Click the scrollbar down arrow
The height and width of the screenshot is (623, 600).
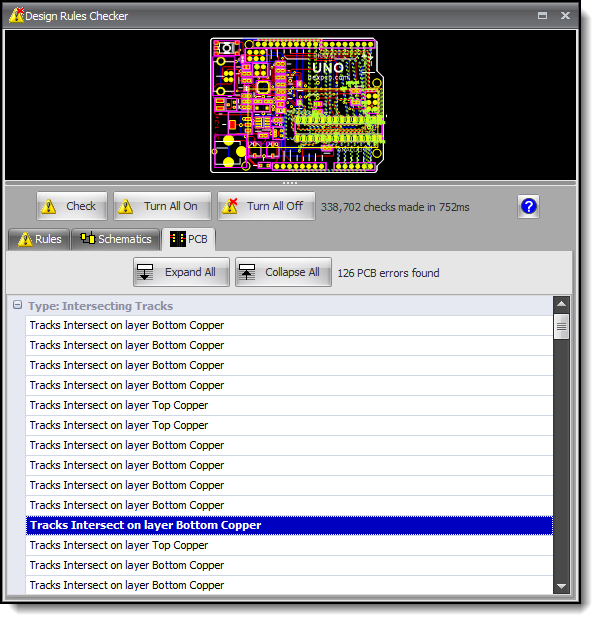point(561,586)
